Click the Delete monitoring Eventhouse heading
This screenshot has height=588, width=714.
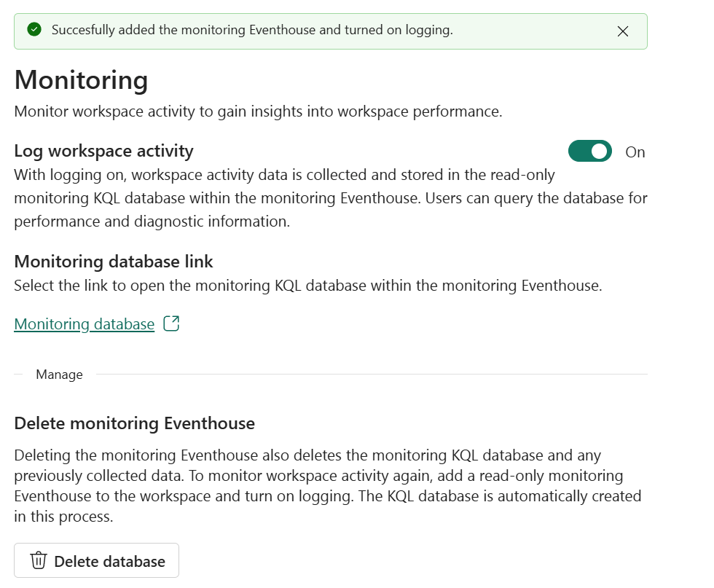pos(134,423)
